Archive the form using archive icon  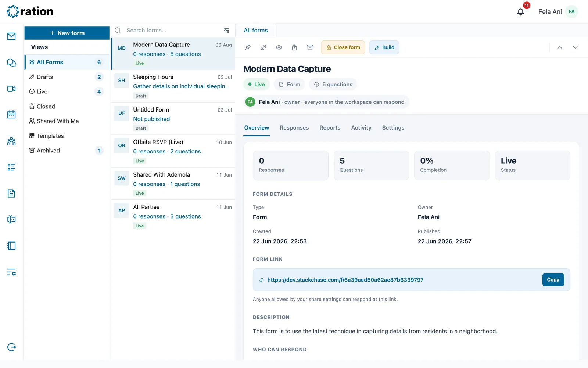coord(310,47)
